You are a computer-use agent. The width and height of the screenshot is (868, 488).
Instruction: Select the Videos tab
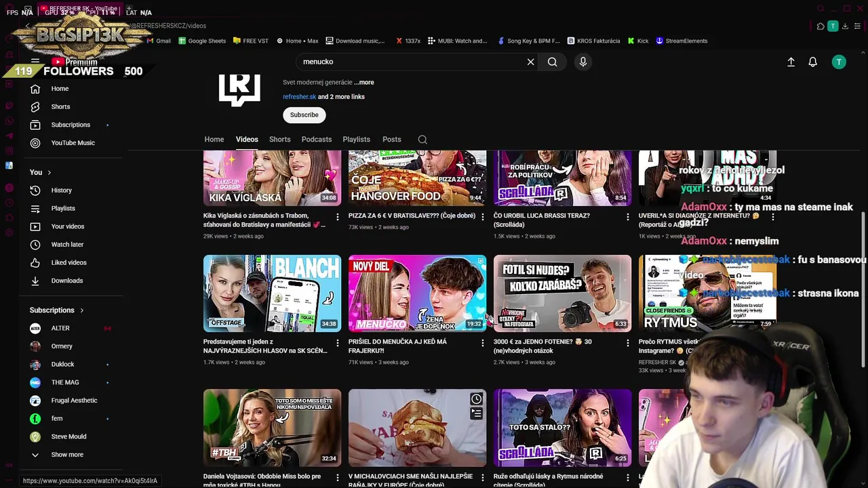pos(247,140)
